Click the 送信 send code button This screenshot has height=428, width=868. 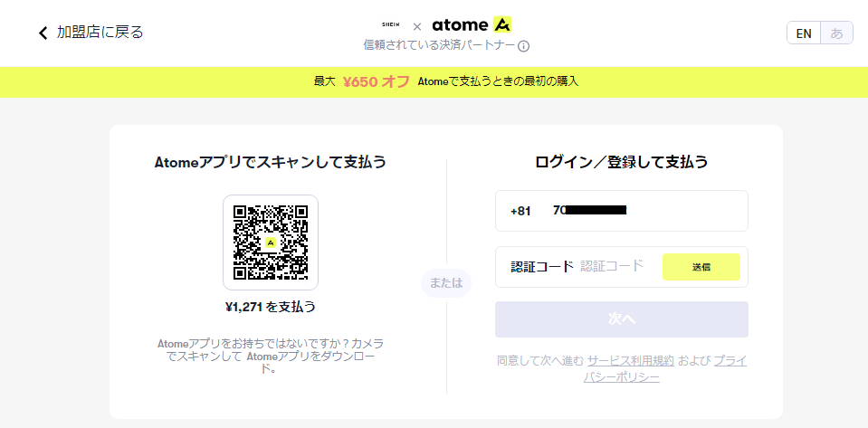pos(701,267)
